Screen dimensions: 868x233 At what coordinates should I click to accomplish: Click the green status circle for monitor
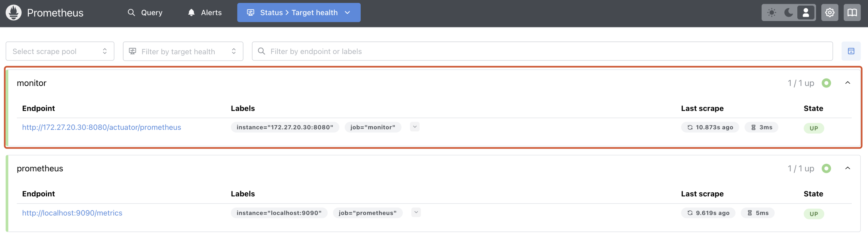[x=826, y=83]
